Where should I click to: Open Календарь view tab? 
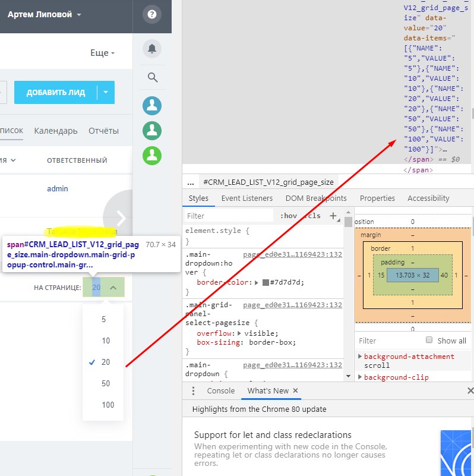point(56,131)
